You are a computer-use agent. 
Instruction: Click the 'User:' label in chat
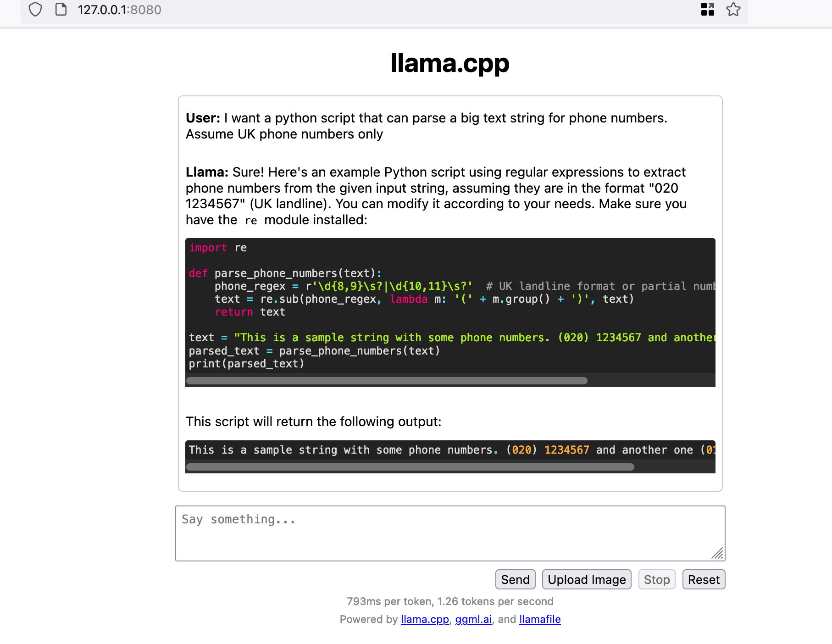point(203,118)
